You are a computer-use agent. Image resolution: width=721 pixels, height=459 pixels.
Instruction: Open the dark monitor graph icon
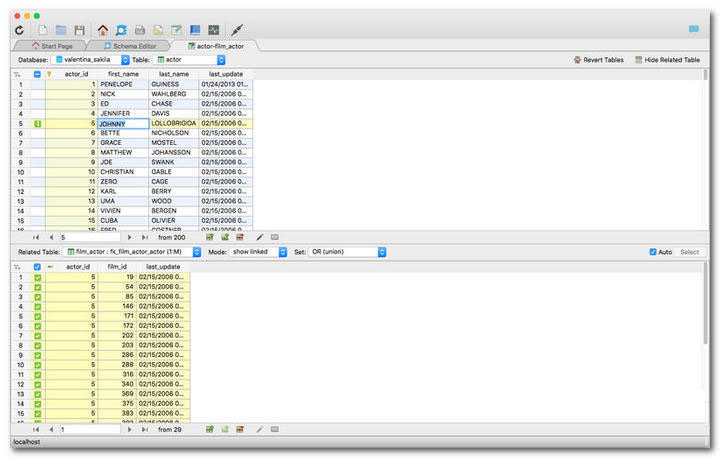pyautogui.click(x=213, y=30)
